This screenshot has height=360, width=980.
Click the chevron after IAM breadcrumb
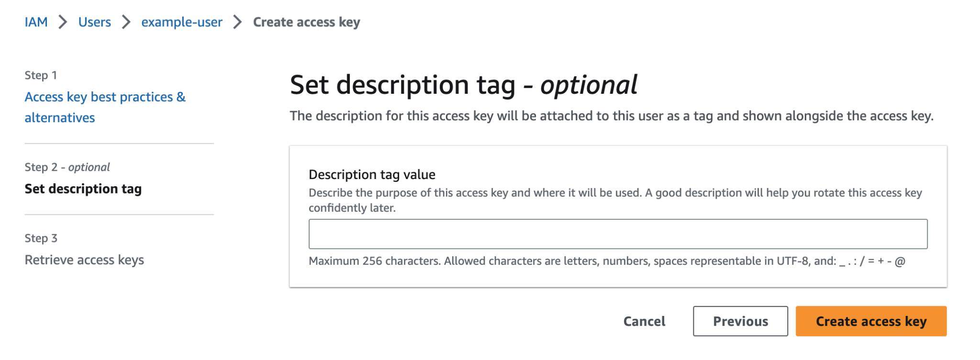click(x=63, y=22)
